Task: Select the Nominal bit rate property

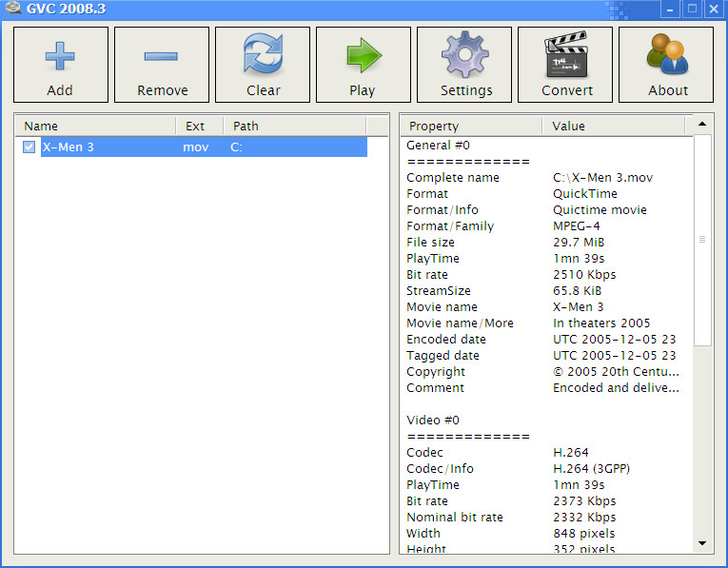Action: (455, 518)
